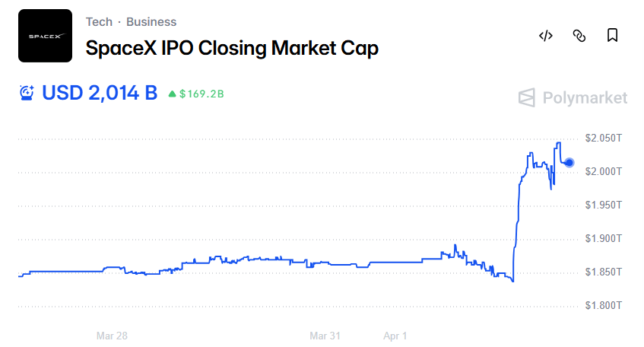Bookmark this SpaceX market

612,35
